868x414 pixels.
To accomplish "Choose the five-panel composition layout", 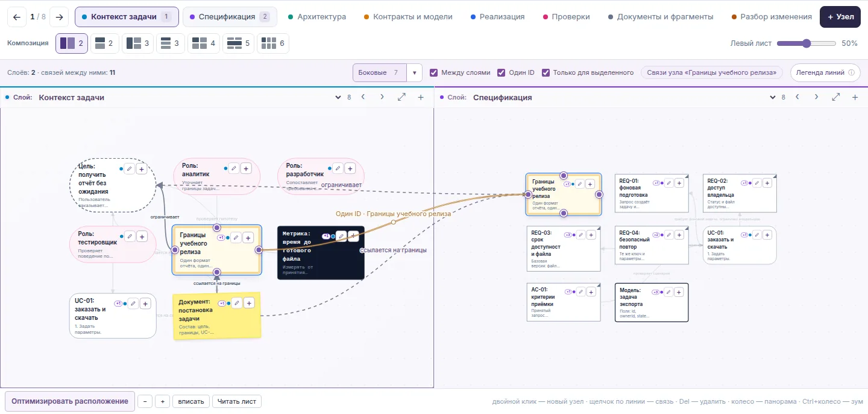I will (x=239, y=43).
